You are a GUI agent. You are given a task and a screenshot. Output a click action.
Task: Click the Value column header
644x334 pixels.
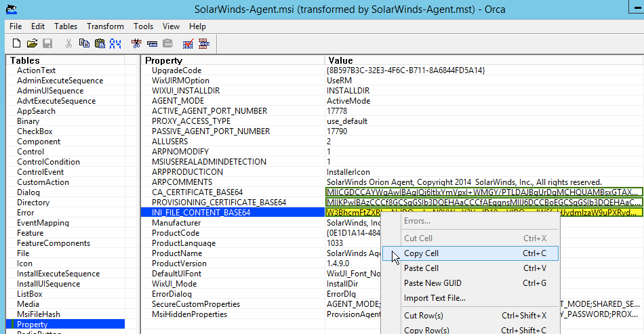(484, 60)
